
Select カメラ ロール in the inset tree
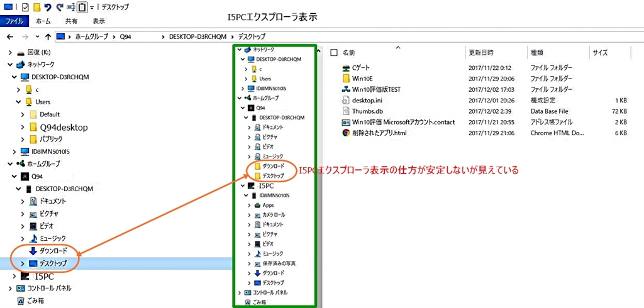coord(274,215)
